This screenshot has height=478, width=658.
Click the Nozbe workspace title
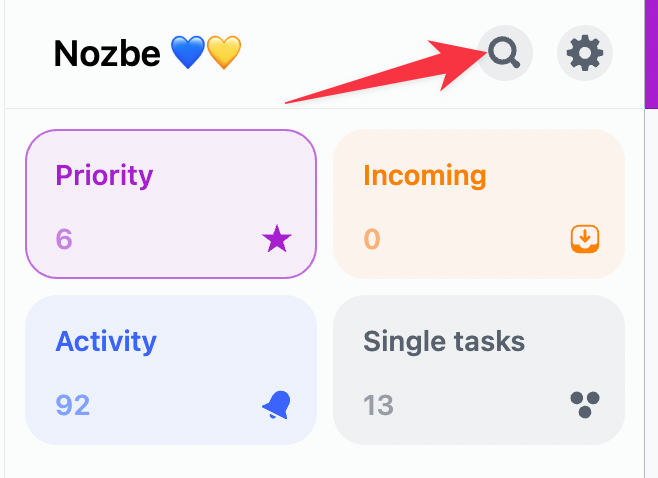(x=107, y=53)
